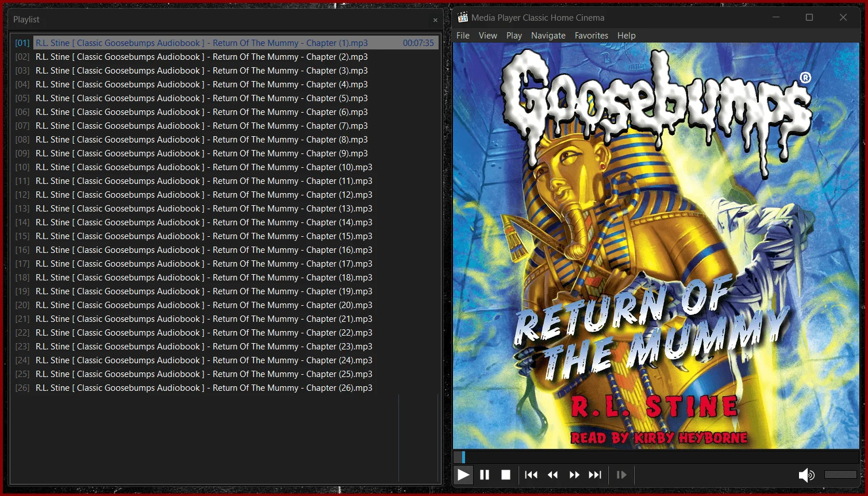868x496 pixels.
Task: Maximize the Media Player Classic window
Action: (809, 17)
